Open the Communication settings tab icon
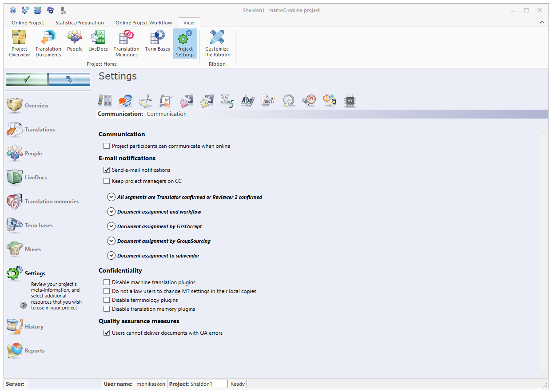 pyautogui.click(x=125, y=100)
